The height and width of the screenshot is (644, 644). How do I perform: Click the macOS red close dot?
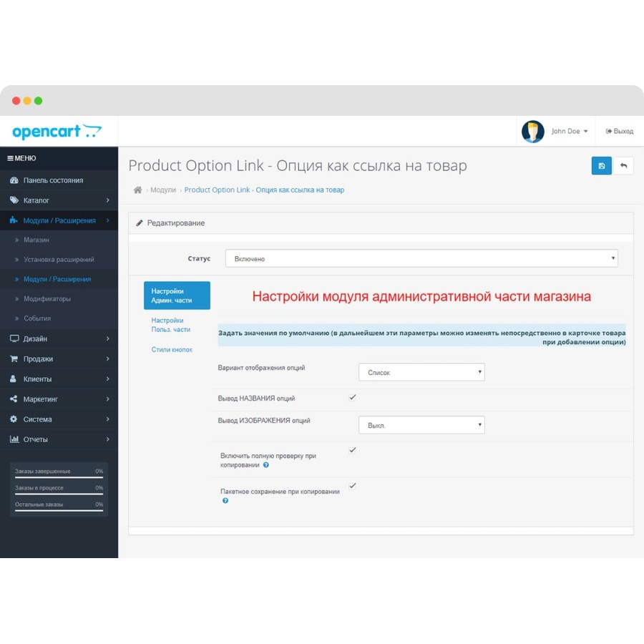[x=16, y=101]
